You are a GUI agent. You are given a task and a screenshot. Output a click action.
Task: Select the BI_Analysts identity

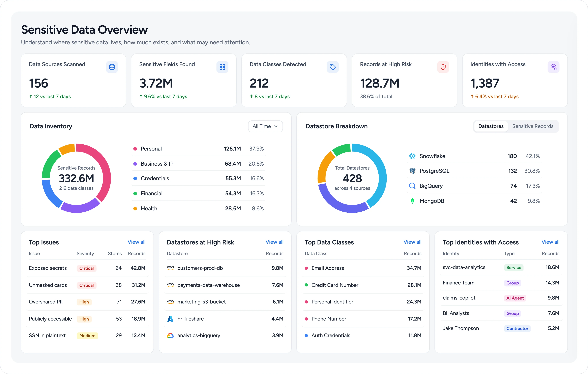pos(456,313)
